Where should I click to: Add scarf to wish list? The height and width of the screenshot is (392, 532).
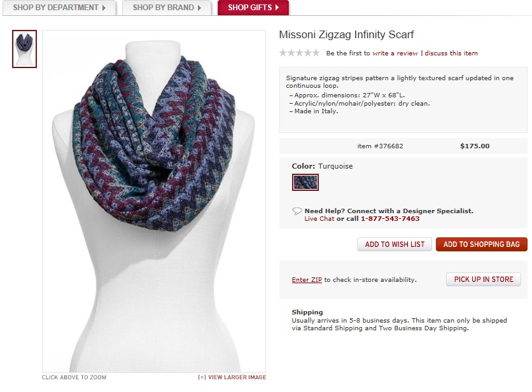pos(395,244)
